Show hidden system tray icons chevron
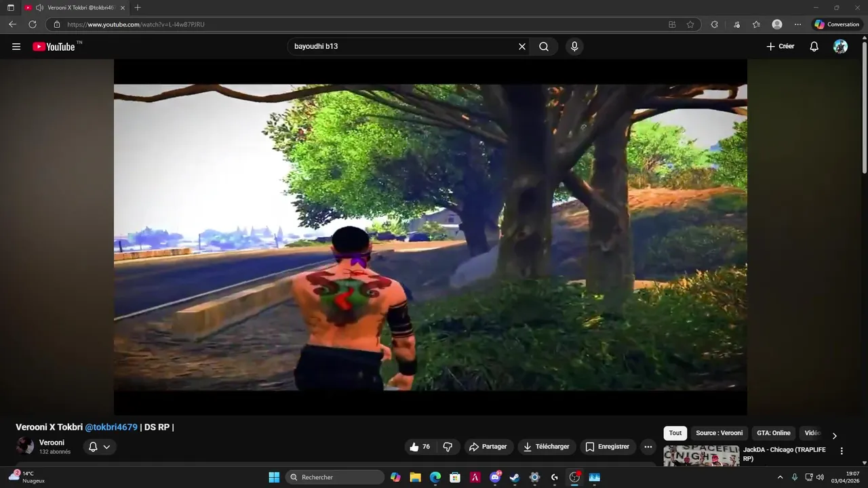The height and width of the screenshot is (488, 868). coord(780,477)
